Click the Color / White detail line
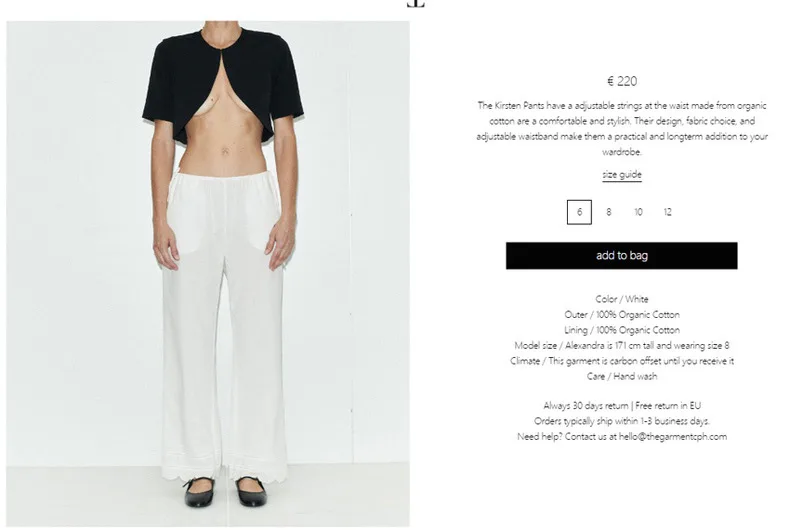Image resolution: width=790 pixels, height=530 pixels. tap(622, 299)
